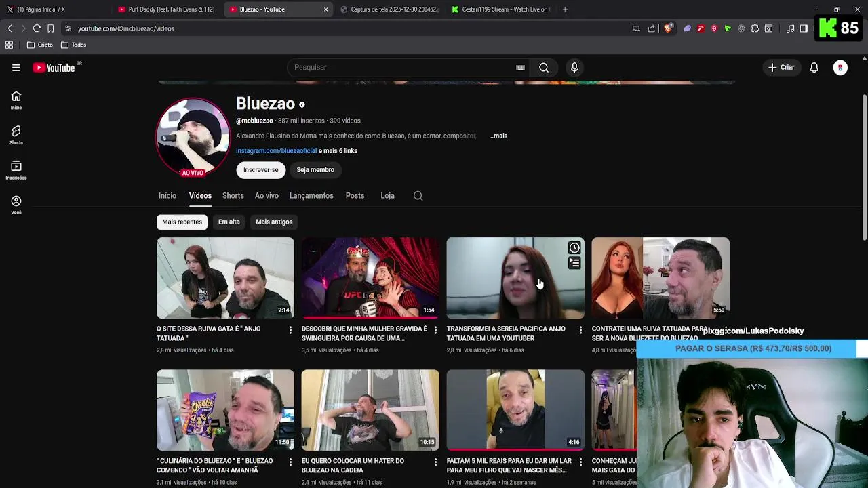This screenshot has height=488, width=868.
Task: Select the 'Mais recentes' filter chip
Action: point(182,222)
